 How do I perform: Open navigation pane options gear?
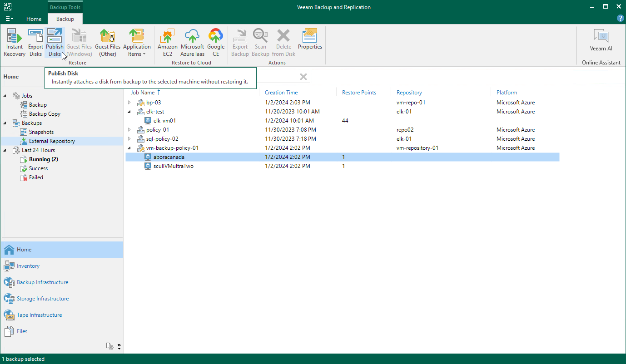tap(110, 346)
